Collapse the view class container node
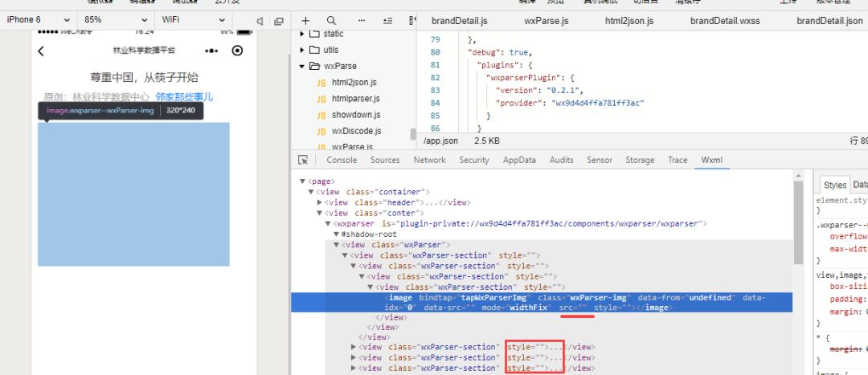 pos(311,191)
